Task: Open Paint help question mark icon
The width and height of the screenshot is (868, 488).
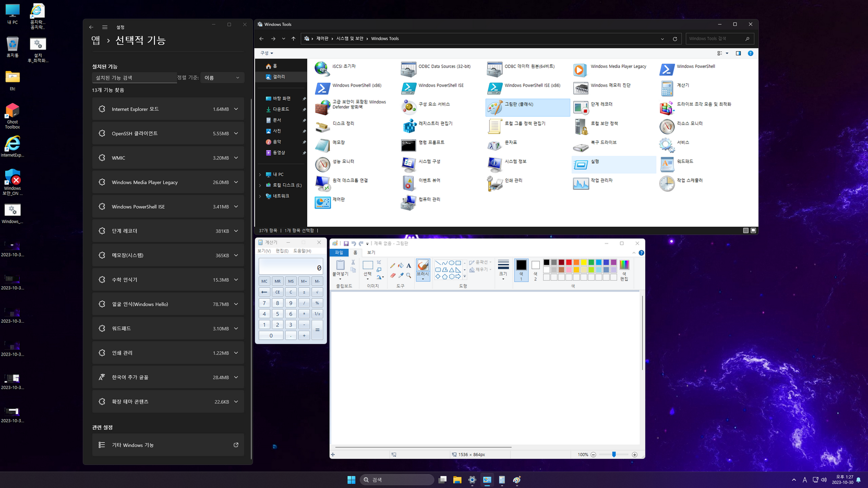Action: 642,253
